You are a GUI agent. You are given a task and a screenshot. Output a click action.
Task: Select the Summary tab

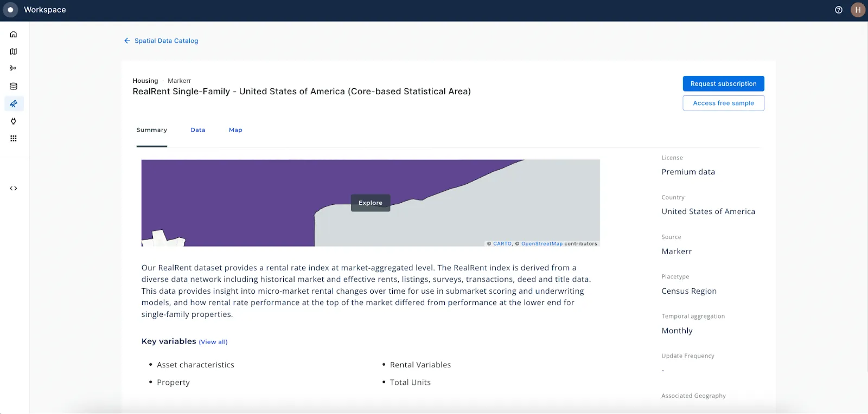pos(151,130)
